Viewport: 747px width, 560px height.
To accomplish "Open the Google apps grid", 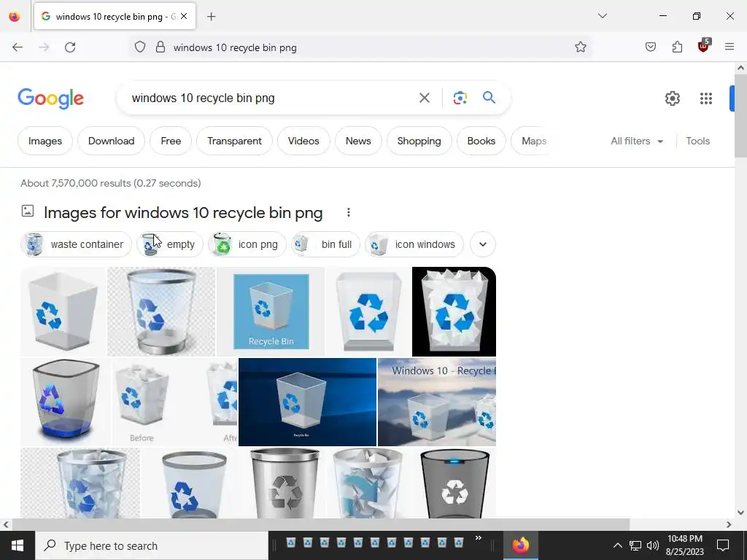I will pos(706,98).
